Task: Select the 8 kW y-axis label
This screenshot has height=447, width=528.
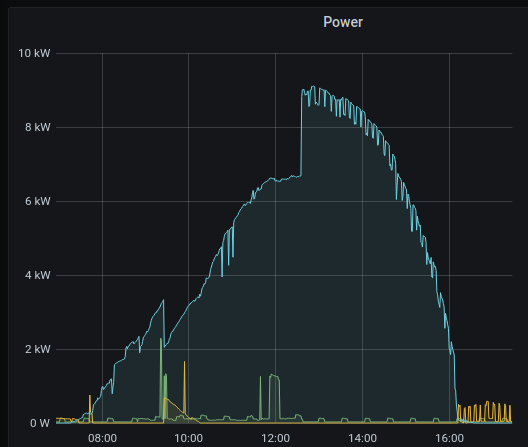Action: [38, 127]
